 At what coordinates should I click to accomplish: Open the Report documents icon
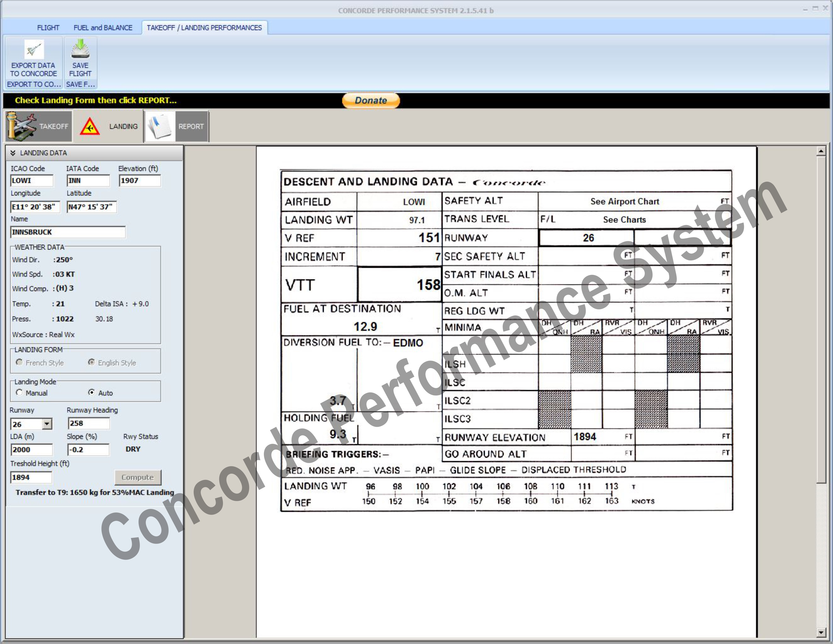click(160, 126)
